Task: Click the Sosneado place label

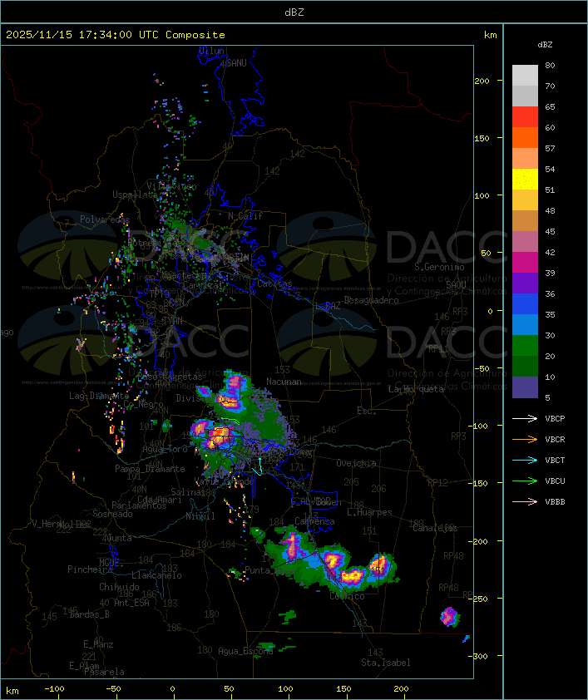Action: click(x=112, y=514)
